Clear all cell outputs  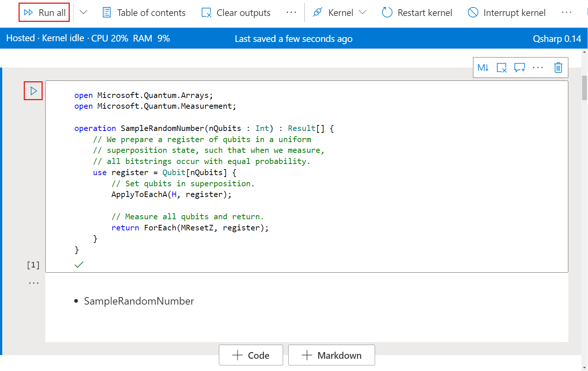click(x=236, y=13)
